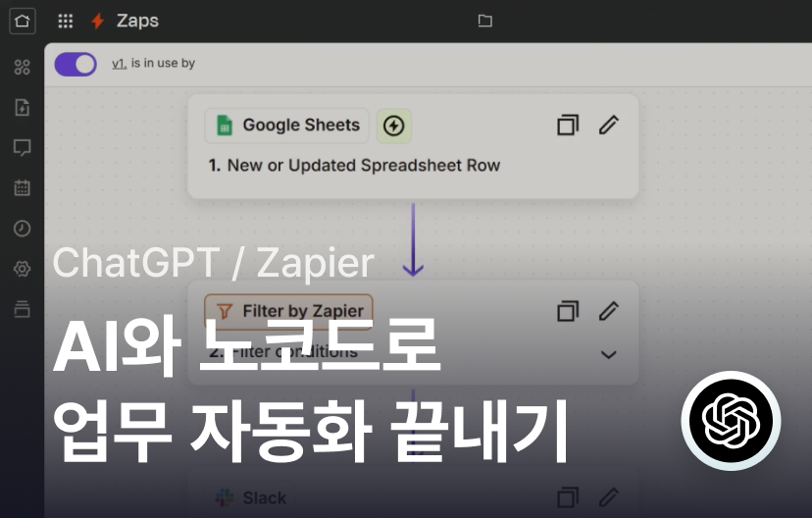The height and width of the screenshot is (518, 812).
Task: Open the settings gear in sidebar
Action: coord(22,269)
